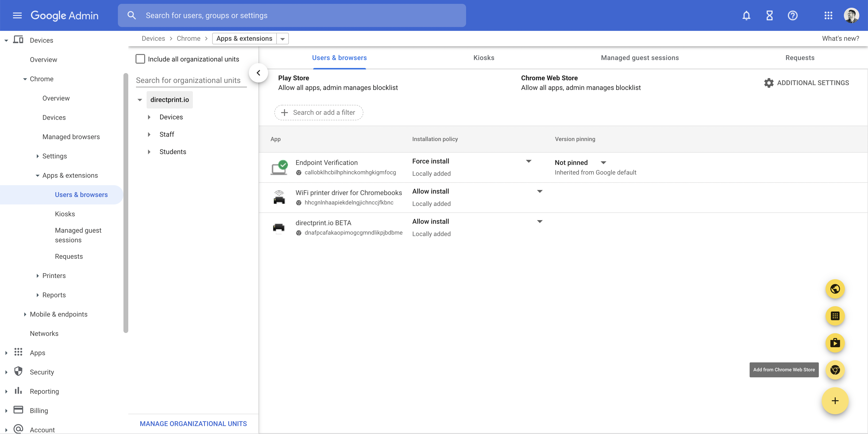Viewport: 868px width, 434px height.
Task: Click the notifications bell icon
Action: [746, 15]
